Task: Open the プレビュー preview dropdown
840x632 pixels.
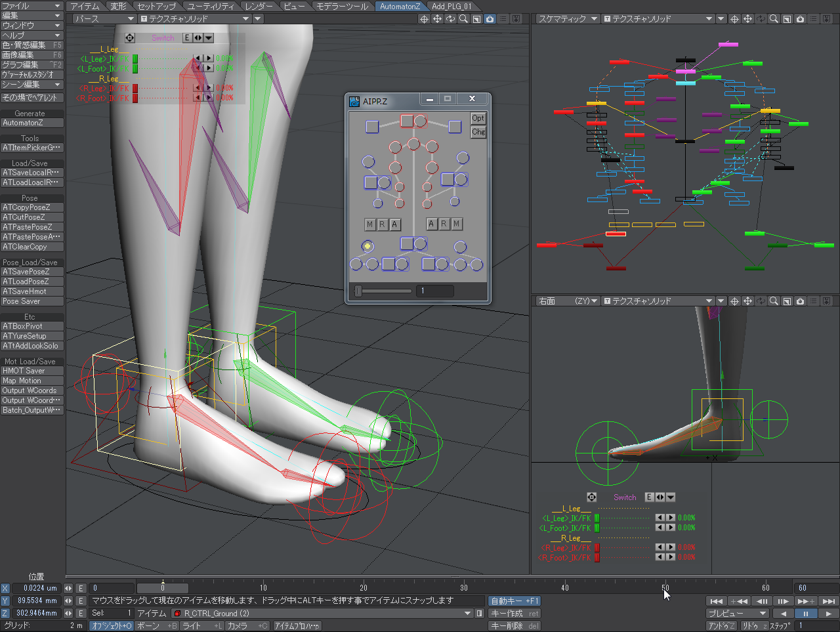Action: [x=737, y=614]
